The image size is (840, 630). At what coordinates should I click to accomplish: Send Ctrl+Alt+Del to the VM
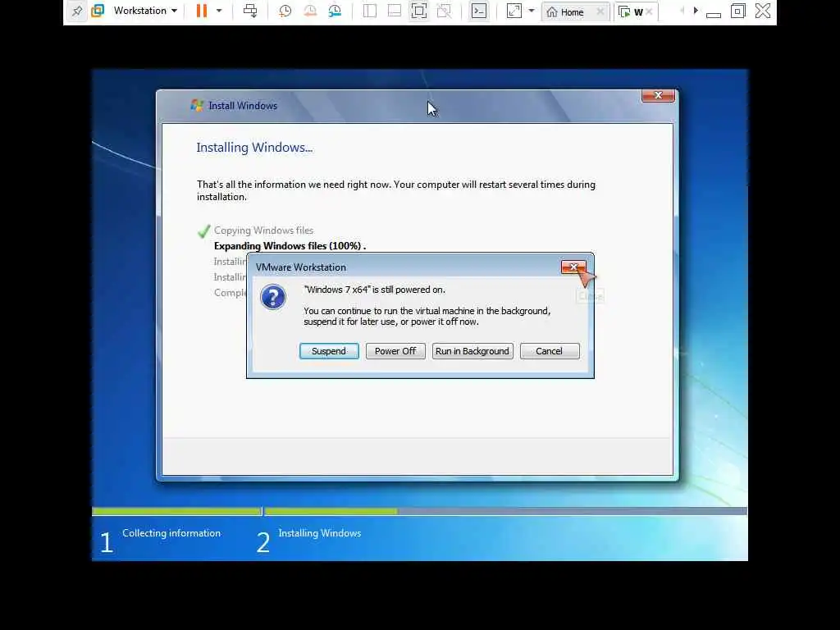tap(249, 11)
